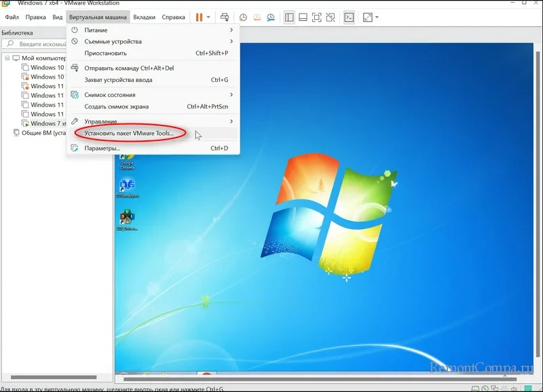
Task: Toggle the library sidebar view icon
Action: pyautogui.click(x=289, y=18)
